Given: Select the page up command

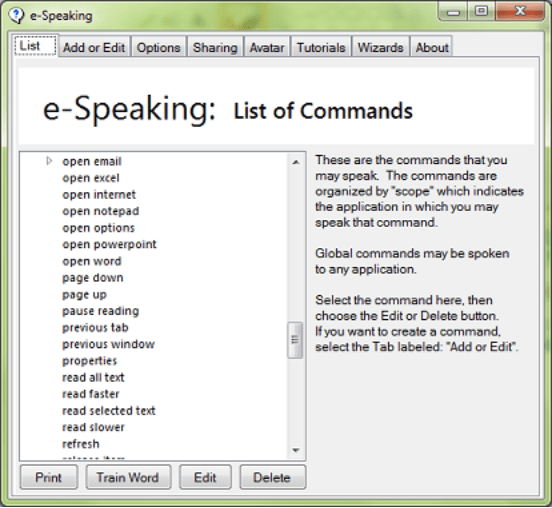Looking at the screenshot, I should (x=84, y=294).
